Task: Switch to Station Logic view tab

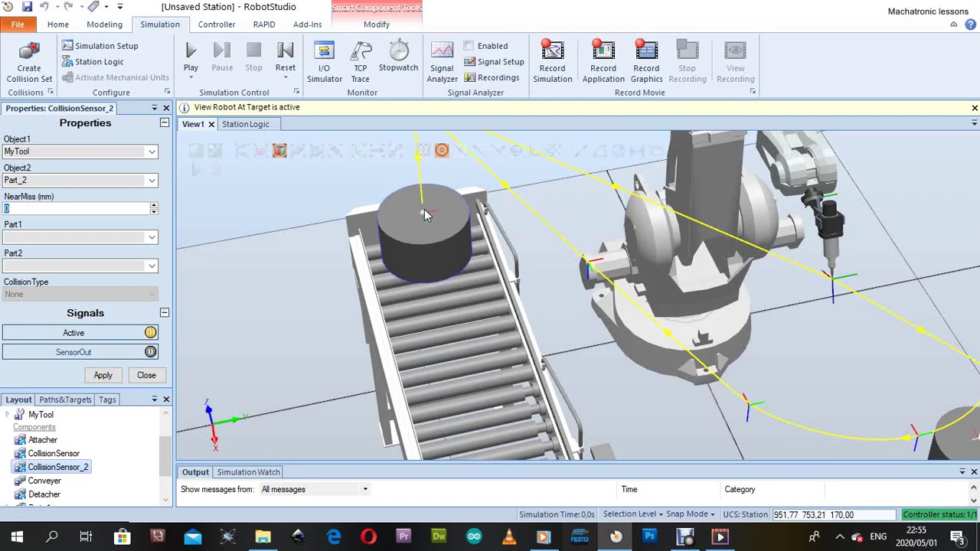Action: (x=245, y=124)
